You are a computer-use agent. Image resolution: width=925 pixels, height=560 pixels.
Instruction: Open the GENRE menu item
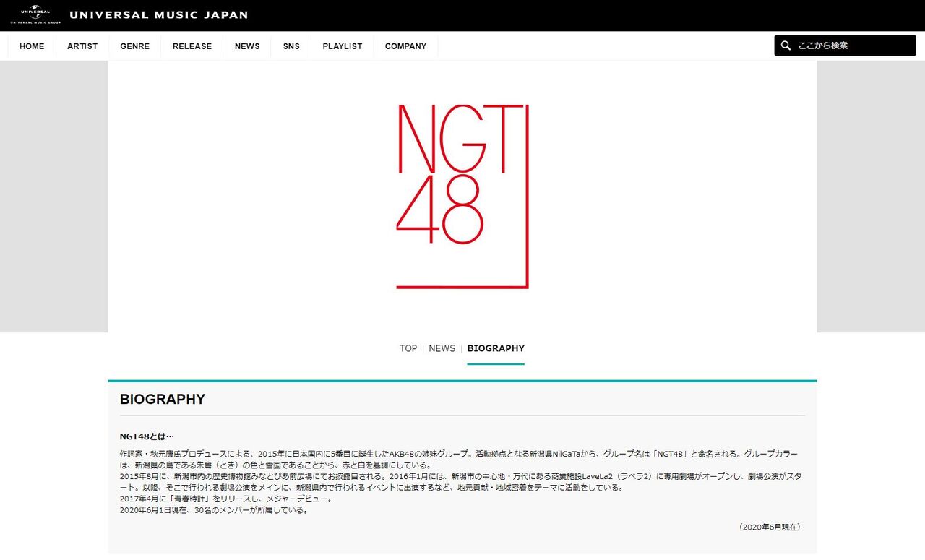click(x=135, y=46)
